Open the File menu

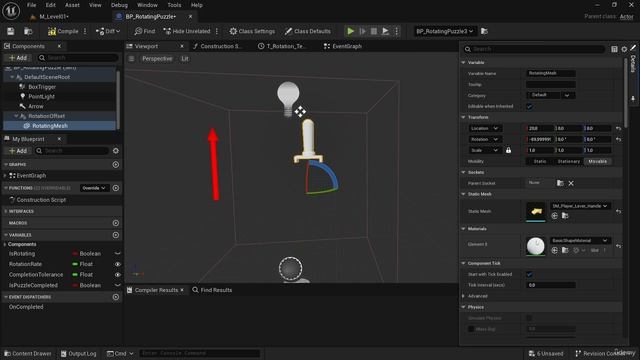click(31, 5)
